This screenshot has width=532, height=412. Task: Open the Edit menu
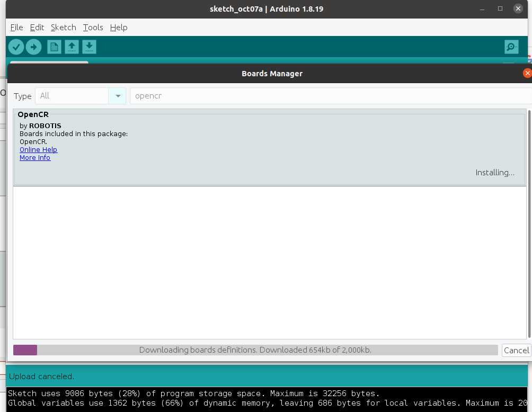point(37,28)
